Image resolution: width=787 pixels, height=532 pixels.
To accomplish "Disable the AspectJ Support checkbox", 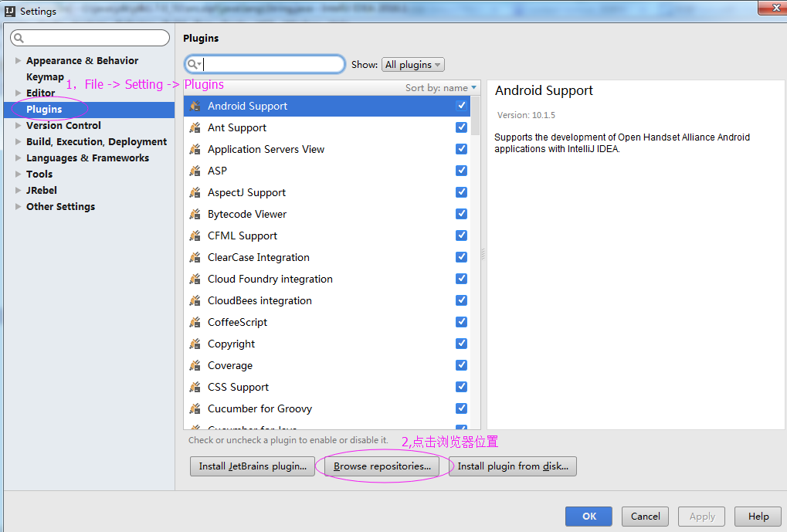I will pyautogui.click(x=461, y=191).
